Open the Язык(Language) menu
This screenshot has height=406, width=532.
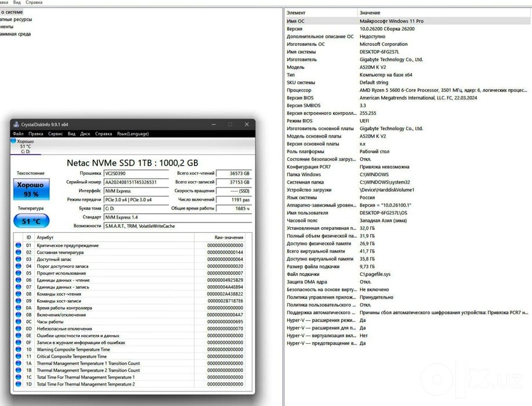click(x=133, y=134)
